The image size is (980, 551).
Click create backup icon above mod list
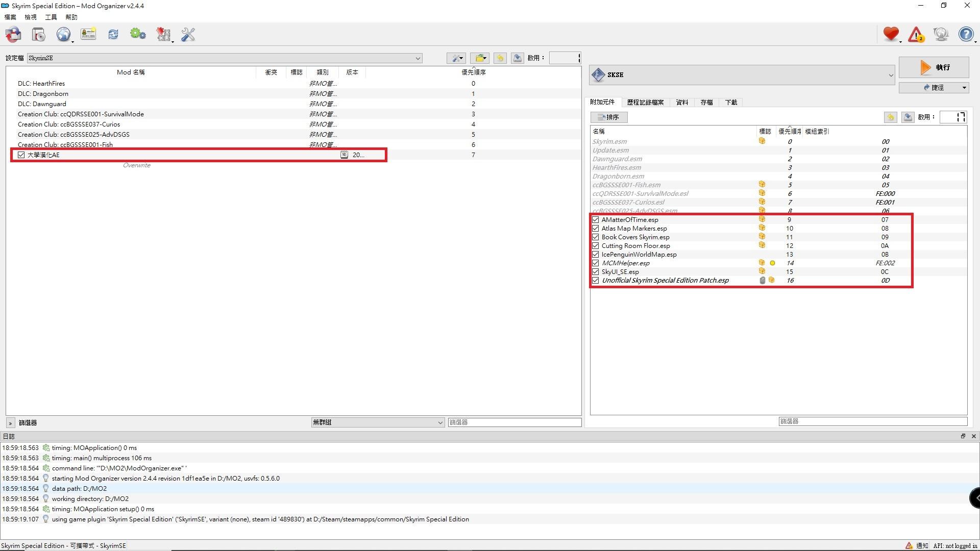pos(517,58)
